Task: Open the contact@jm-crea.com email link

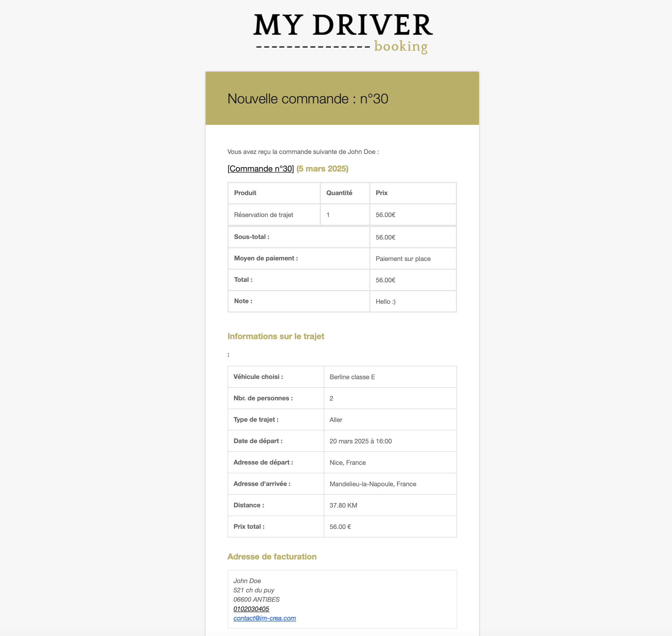Action: point(265,618)
